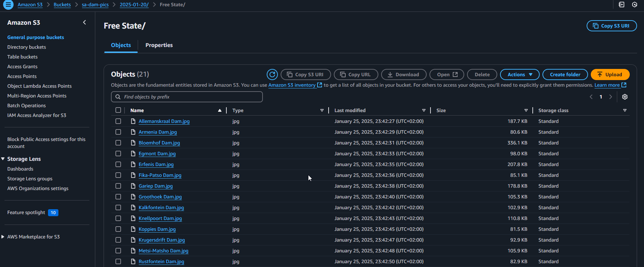The height and width of the screenshot is (267, 644).
Task: Click the Create folder button
Action: pyautogui.click(x=565, y=74)
